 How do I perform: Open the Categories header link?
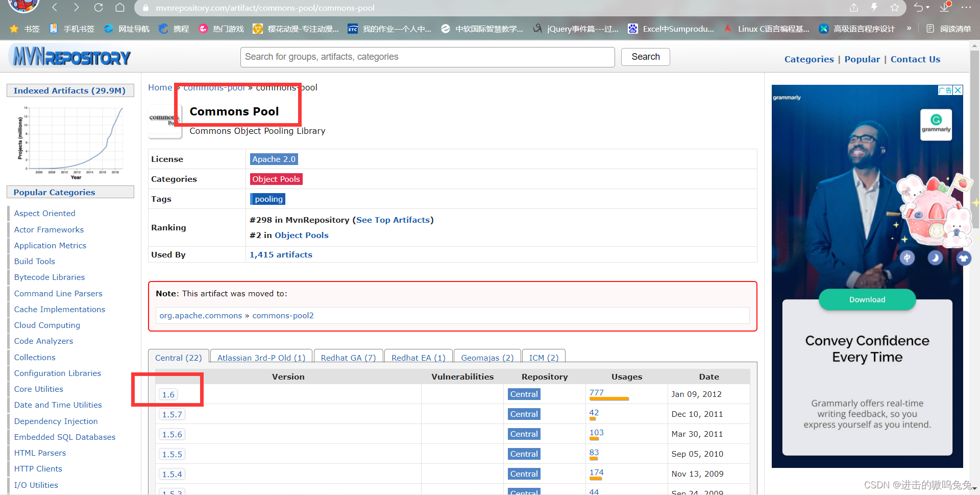[808, 59]
